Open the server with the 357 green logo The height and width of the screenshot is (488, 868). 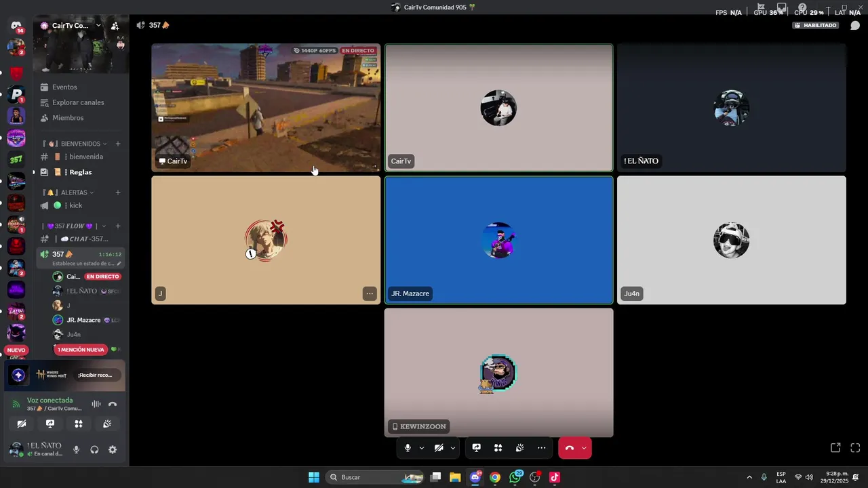(x=16, y=160)
